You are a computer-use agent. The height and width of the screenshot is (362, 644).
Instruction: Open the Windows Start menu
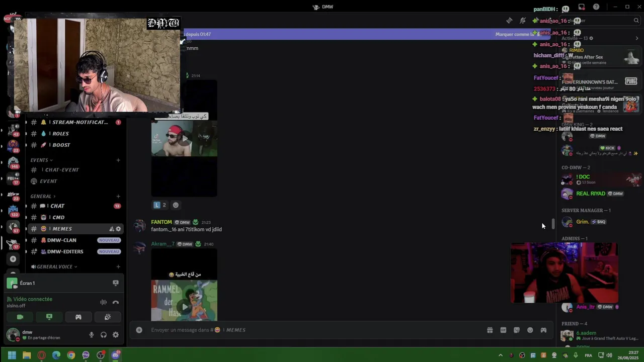pos(12,355)
